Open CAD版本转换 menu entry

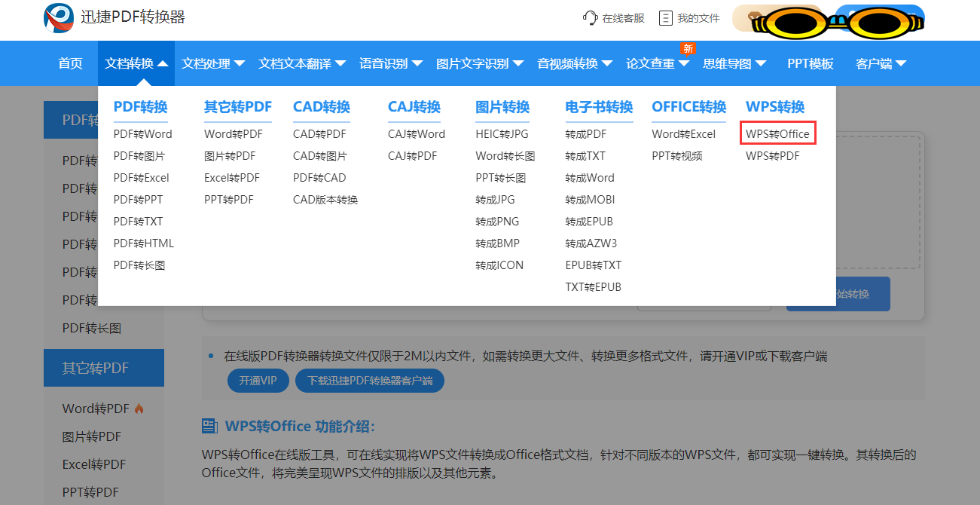pyautogui.click(x=325, y=200)
